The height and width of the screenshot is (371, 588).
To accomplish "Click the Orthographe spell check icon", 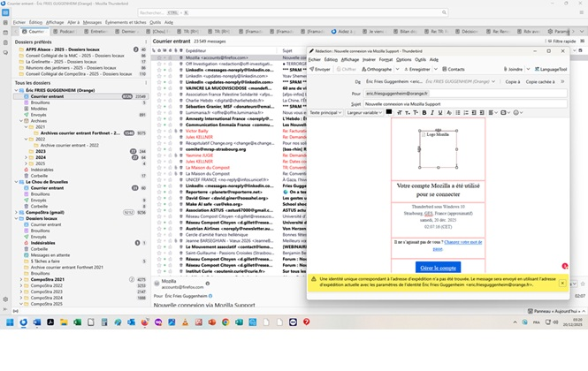I will coord(377,69).
